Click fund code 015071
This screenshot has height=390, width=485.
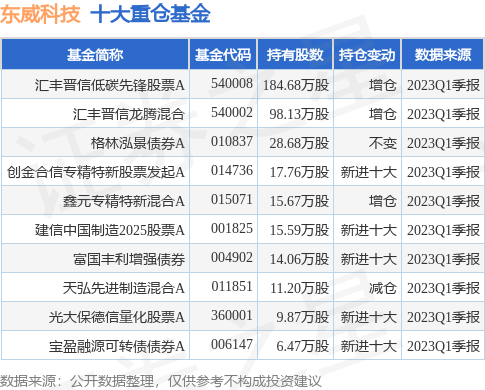tap(232, 199)
